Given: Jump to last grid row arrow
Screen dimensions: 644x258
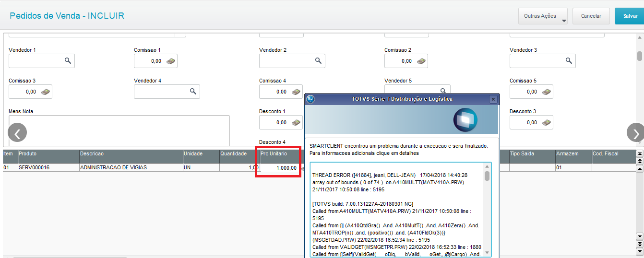Looking at the screenshot, I should click(639, 252).
